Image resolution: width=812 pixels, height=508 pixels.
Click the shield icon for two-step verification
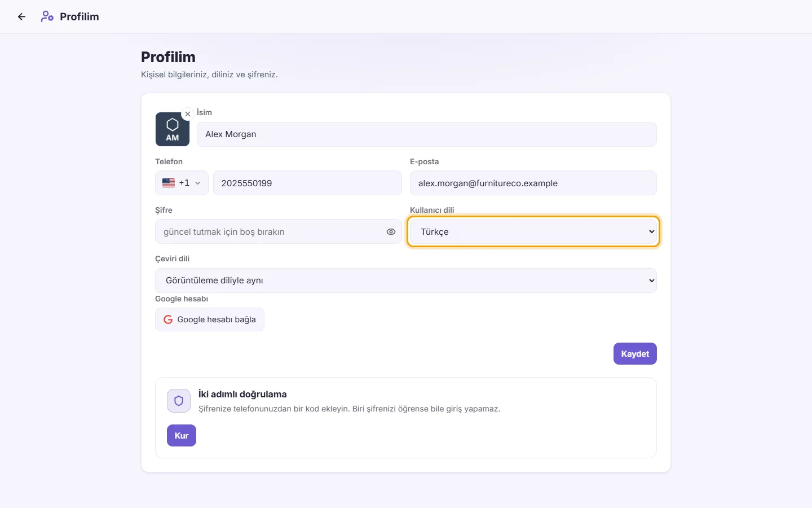click(x=179, y=401)
